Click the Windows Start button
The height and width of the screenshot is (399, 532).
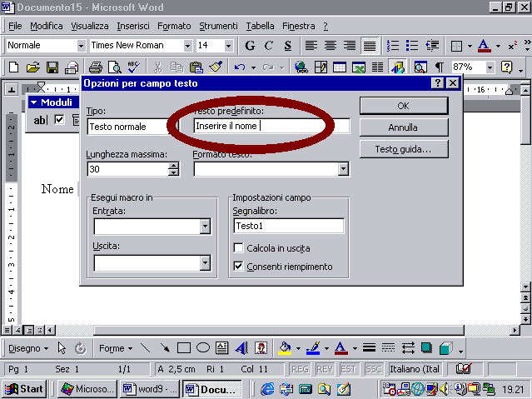coord(24,389)
